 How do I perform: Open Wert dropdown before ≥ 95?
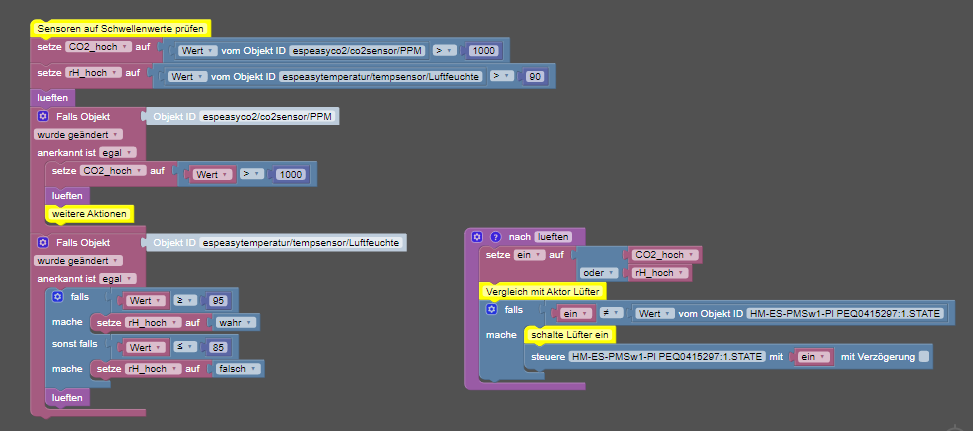tap(147, 301)
